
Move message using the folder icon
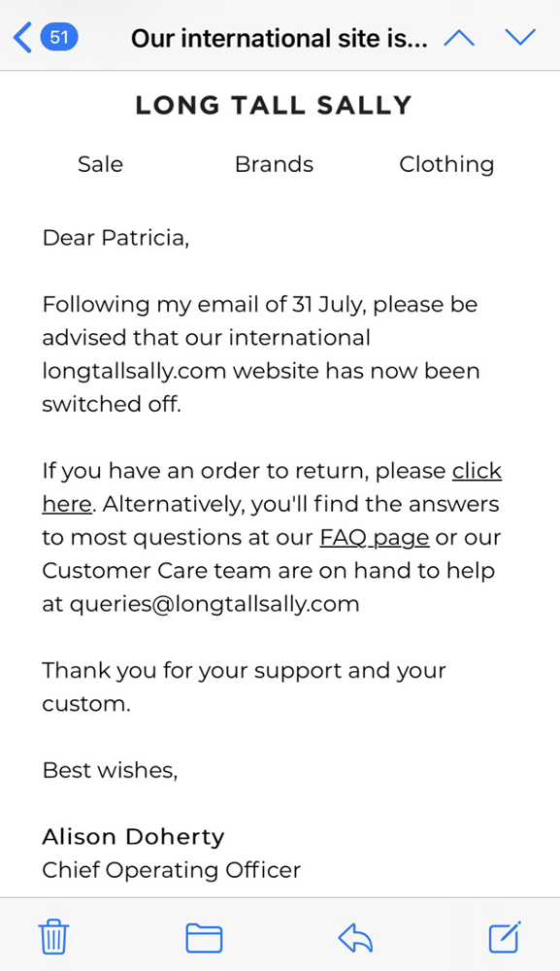(204, 938)
